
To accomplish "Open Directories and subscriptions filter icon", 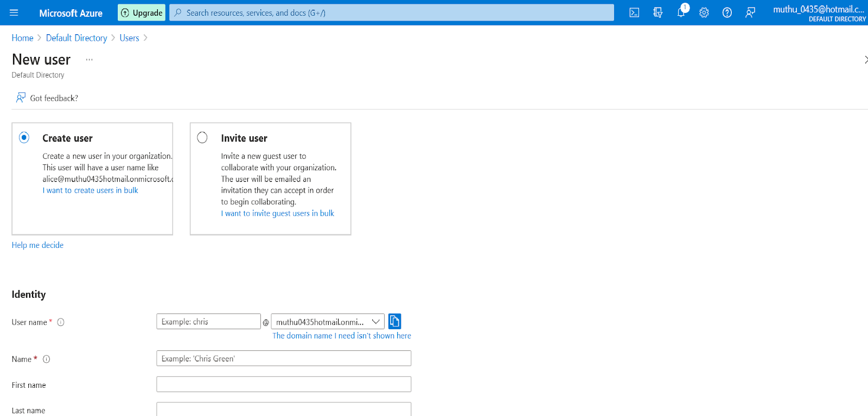I will [658, 12].
